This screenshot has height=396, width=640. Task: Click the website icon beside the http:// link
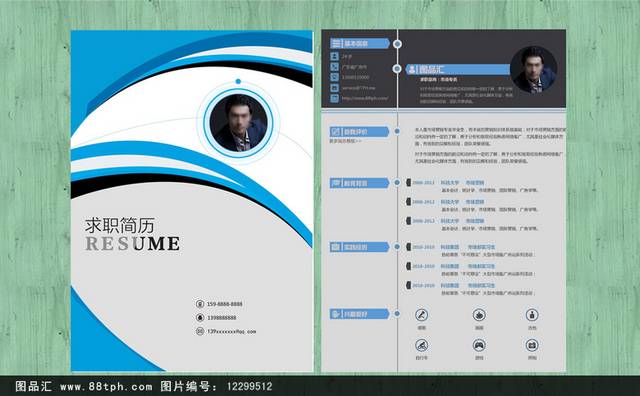334,98
